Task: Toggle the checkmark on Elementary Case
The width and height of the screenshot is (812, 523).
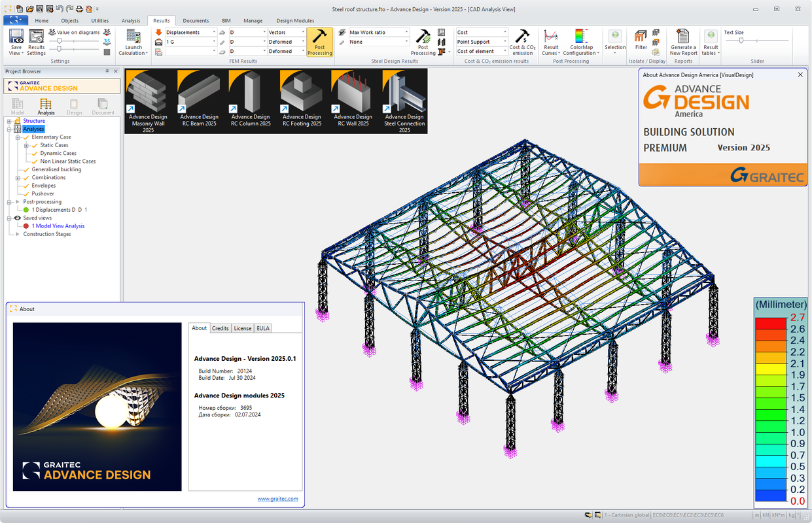Action: (x=26, y=137)
